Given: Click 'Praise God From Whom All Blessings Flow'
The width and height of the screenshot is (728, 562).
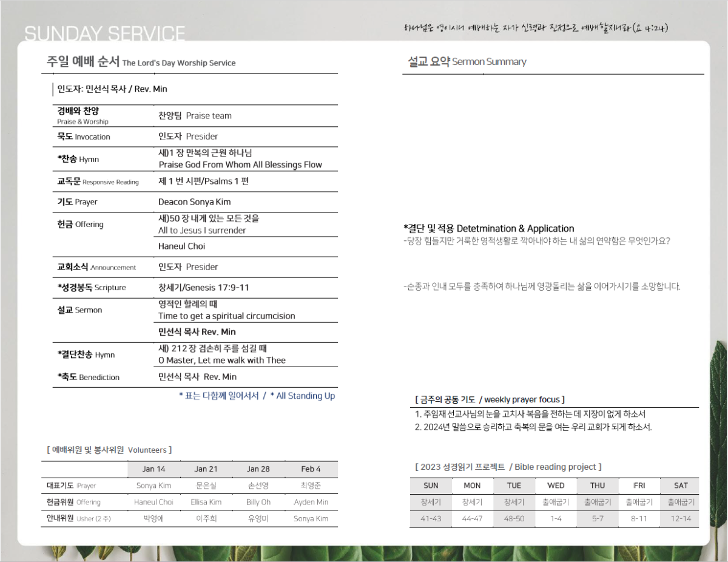Looking at the screenshot, I should [240, 164].
